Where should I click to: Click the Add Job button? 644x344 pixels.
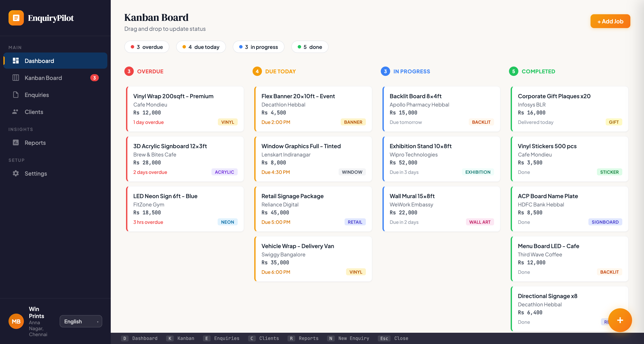(610, 21)
